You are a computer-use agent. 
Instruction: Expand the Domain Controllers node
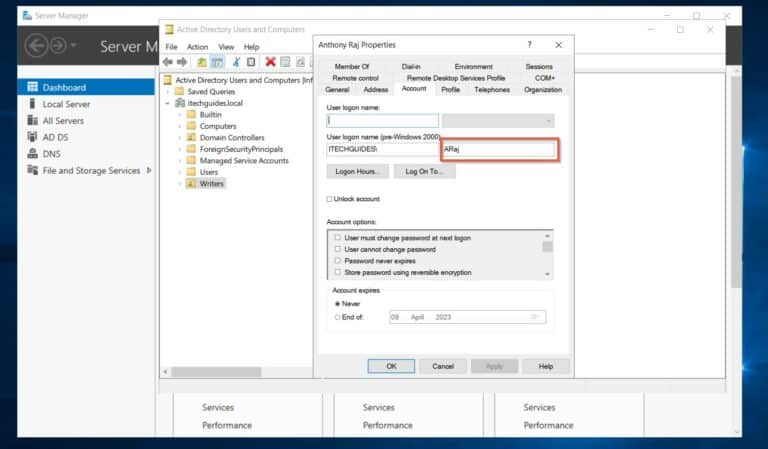click(x=180, y=138)
